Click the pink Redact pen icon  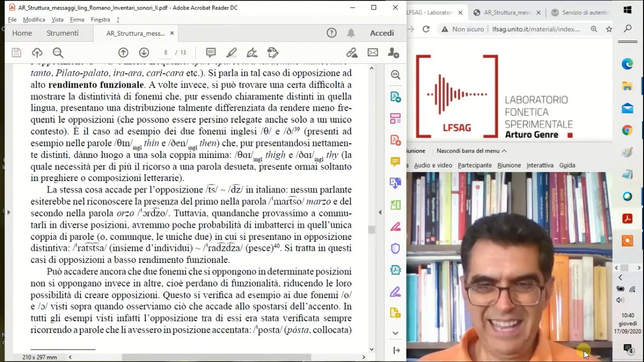pyautogui.click(x=395, y=227)
